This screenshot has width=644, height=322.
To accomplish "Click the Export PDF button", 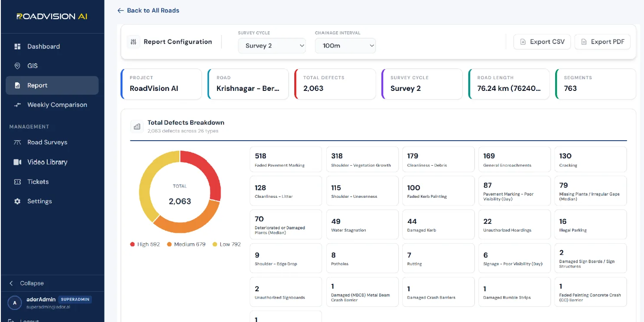I will pyautogui.click(x=602, y=42).
